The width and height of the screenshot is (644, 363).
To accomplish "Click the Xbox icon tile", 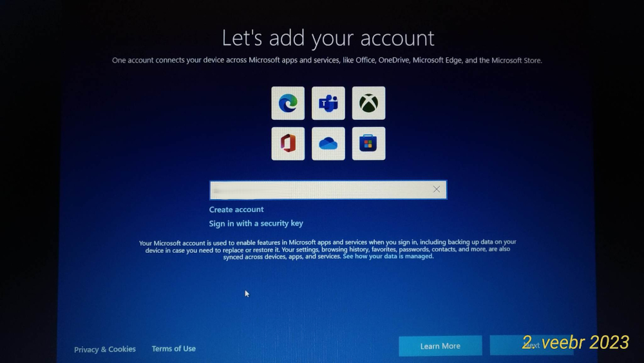I will (369, 103).
